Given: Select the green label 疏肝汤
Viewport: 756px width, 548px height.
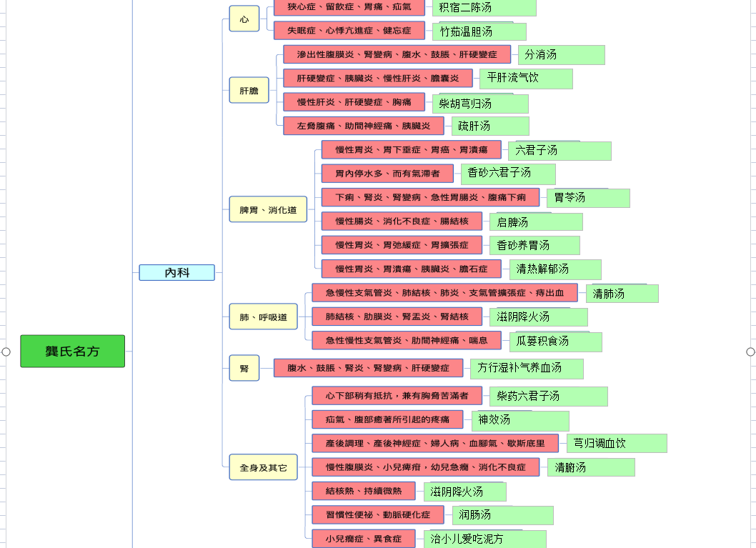Looking at the screenshot, I should coord(490,126).
